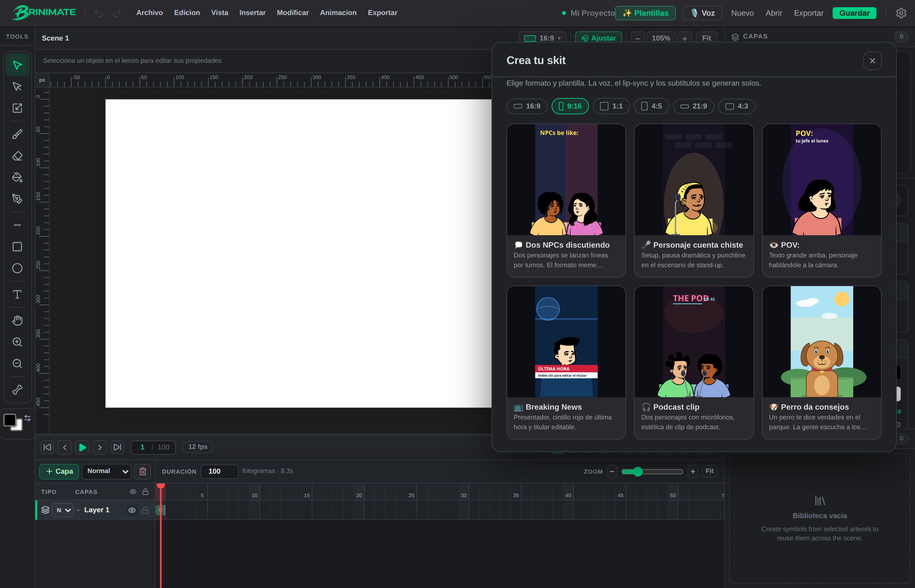
Task: Select the Eraser tool
Action: coord(17,156)
